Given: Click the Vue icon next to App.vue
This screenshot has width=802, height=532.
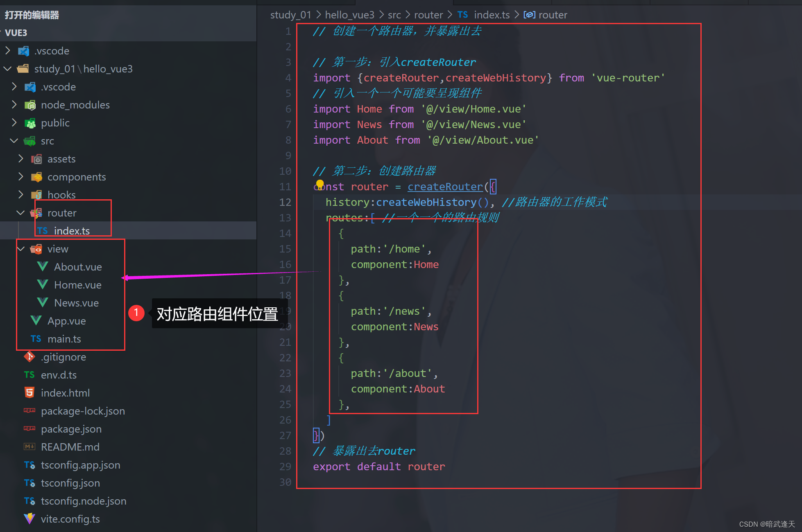Looking at the screenshot, I should (36, 321).
